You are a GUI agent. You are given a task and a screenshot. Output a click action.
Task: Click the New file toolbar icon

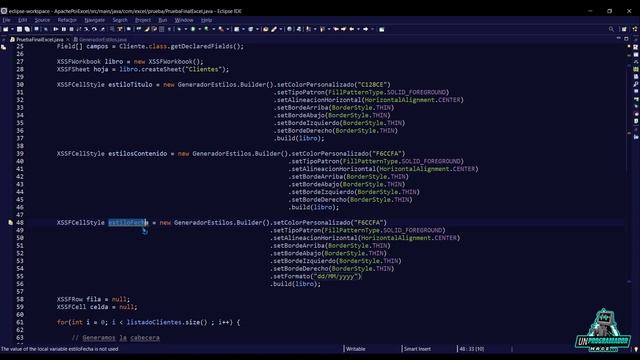(x=6, y=29)
